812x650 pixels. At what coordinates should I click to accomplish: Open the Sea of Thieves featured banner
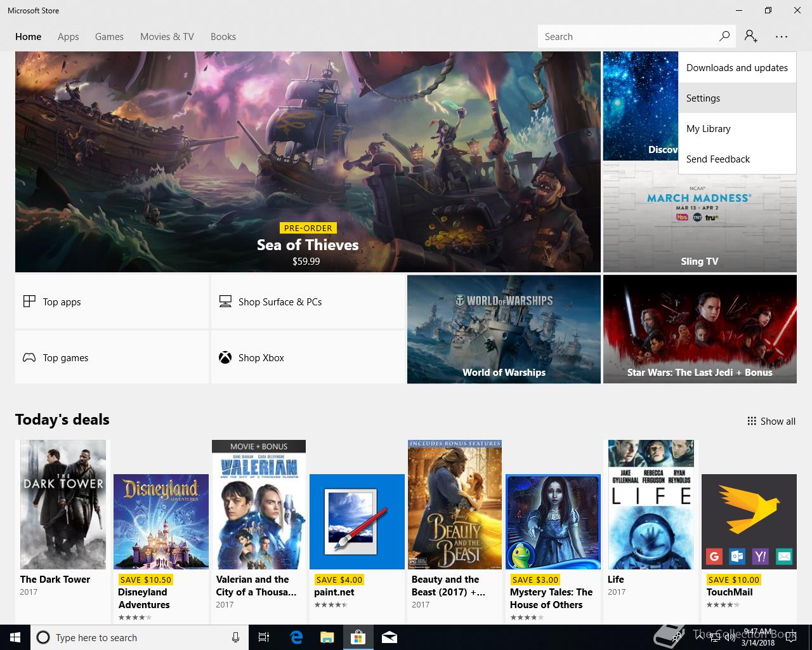(308, 162)
